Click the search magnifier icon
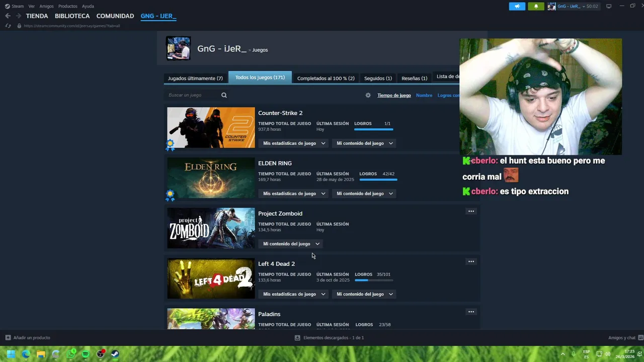 [224, 95]
